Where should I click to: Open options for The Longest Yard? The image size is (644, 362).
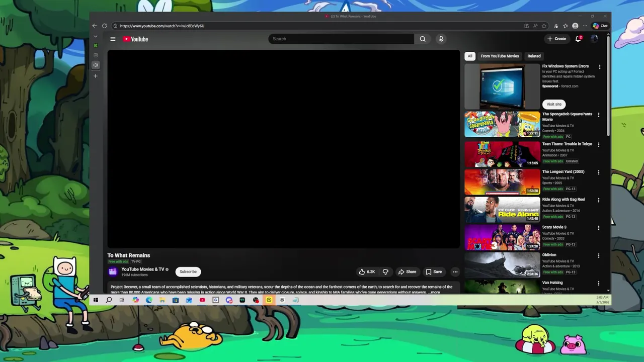pyautogui.click(x=598, y=172)
